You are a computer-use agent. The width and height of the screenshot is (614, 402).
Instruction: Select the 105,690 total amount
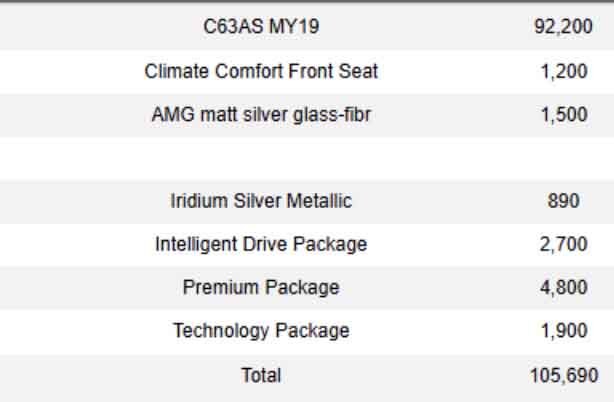(x=564, y=375)
